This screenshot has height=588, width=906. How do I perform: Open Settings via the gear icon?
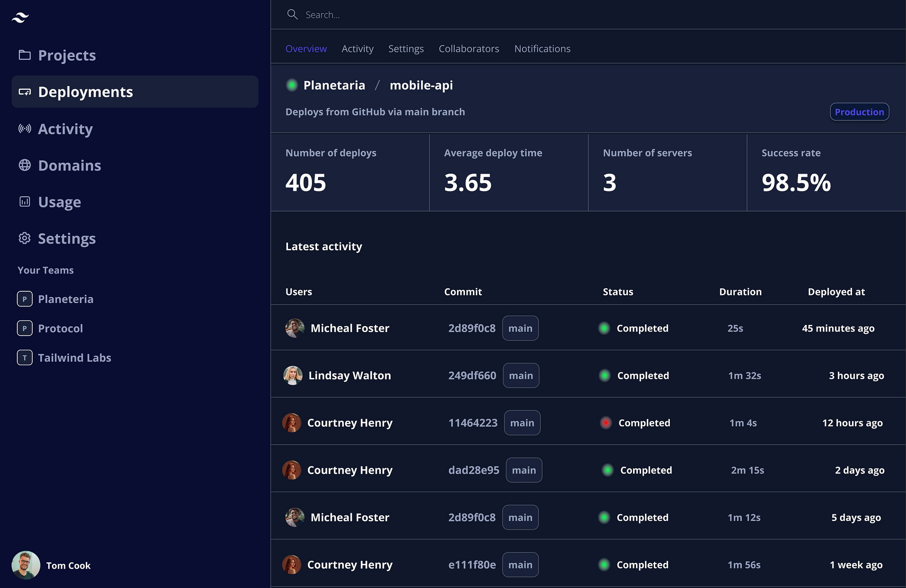(x=25, y=238)
